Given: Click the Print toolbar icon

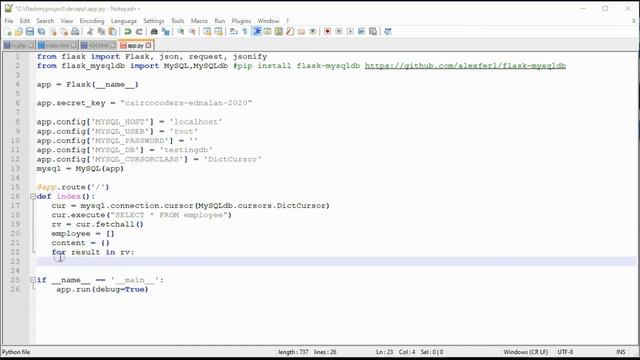Looking at the screenshot, I should [75, 31].
